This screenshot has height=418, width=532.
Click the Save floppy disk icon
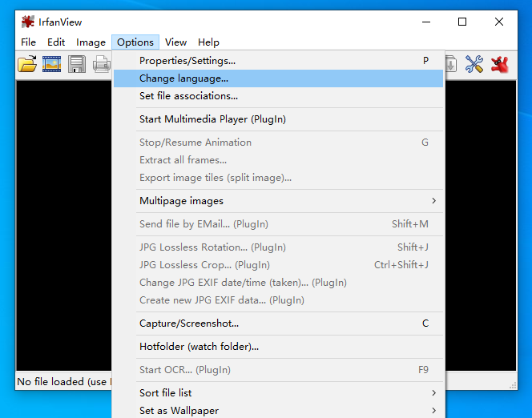click(77, 65)
